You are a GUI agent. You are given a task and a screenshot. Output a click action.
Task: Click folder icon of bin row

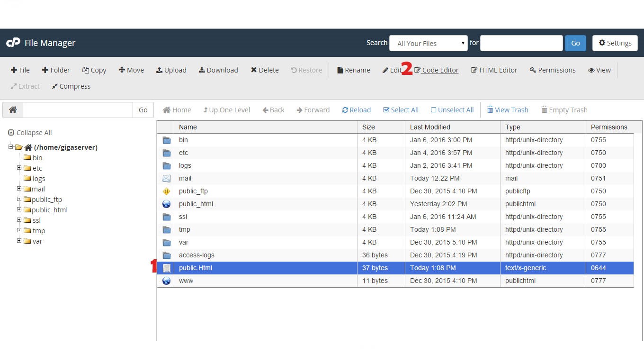[166, 140]
